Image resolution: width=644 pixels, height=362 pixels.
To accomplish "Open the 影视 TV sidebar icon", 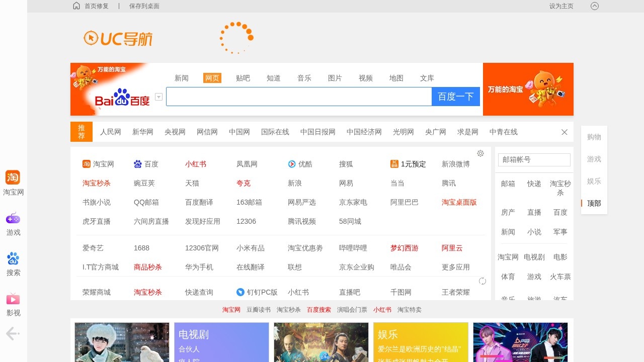I will point(13,299).
